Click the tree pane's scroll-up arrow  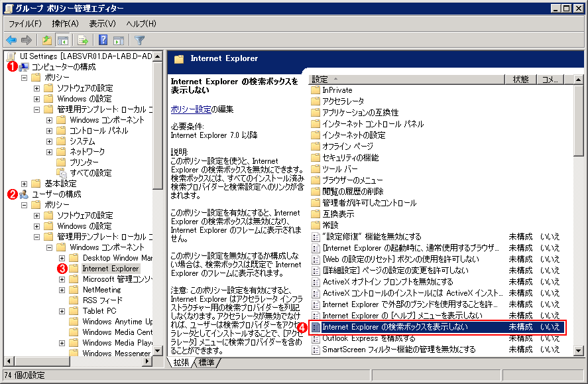click(x=158, y=56)
